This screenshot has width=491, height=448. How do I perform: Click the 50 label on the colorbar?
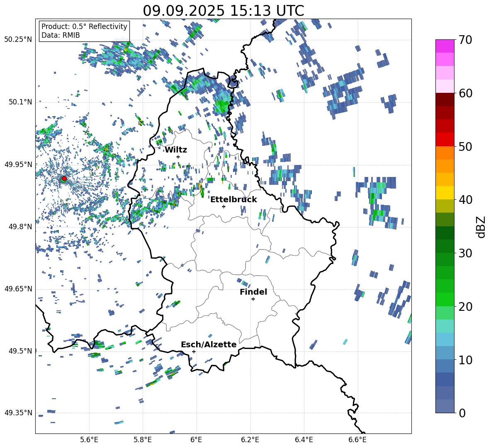coord(465,147)
